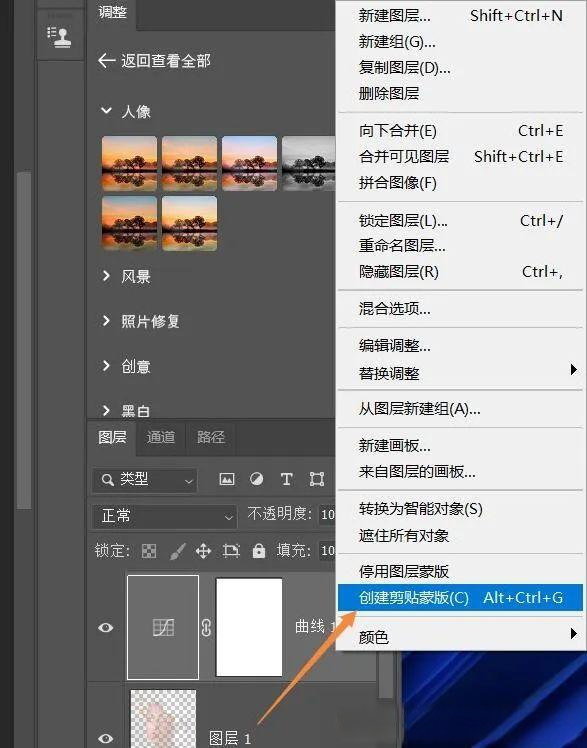
Task: Click the back arrow beside 返回查看全部
Action: (106, 61)
